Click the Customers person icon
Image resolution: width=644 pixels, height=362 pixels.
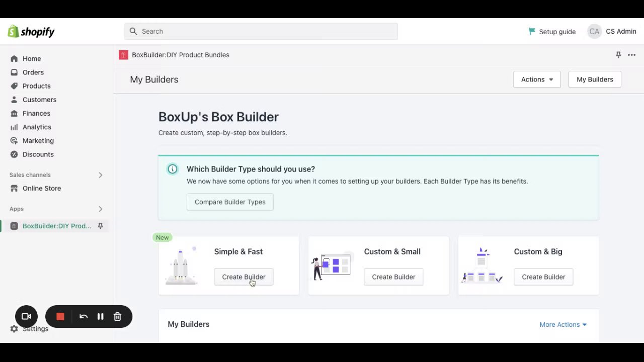click(x=14, y=100)
